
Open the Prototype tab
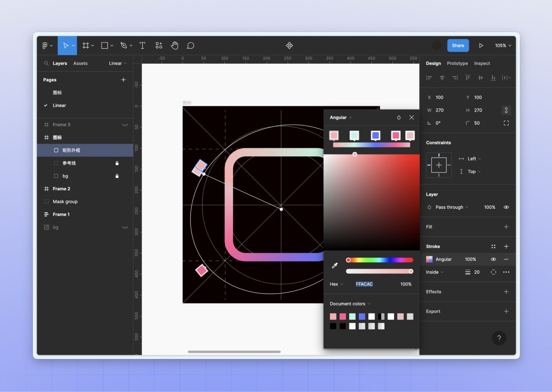(457, 63)
